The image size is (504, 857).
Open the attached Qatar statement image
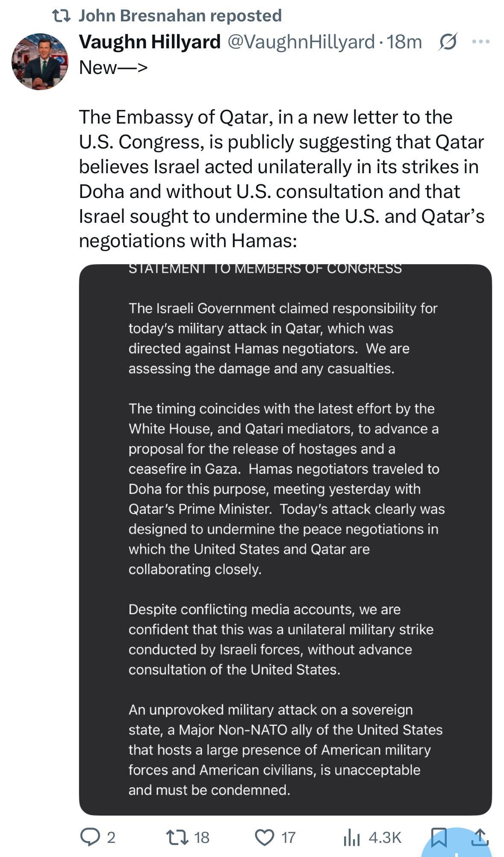tap(286, 540)
